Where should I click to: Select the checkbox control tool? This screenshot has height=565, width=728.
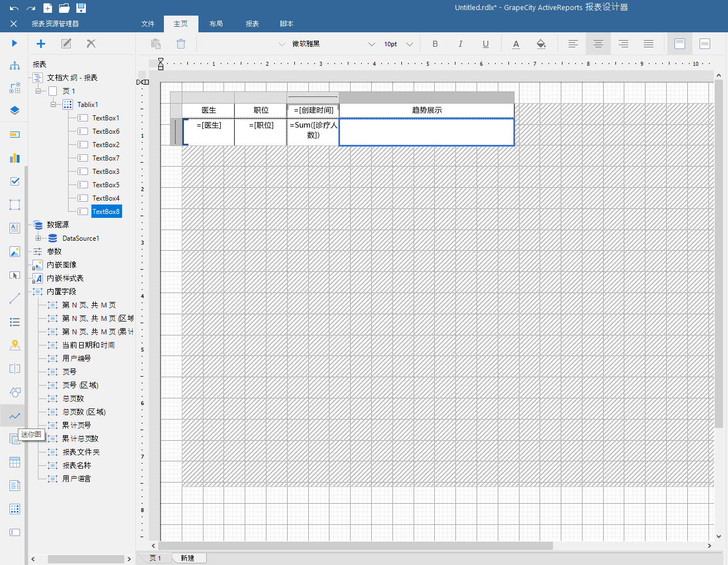[x=14, y=181]
